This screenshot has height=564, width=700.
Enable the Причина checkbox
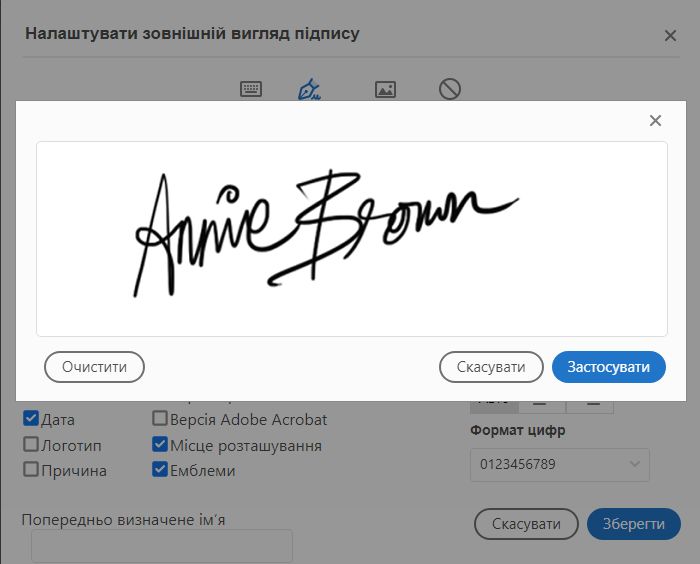point(31,469)
